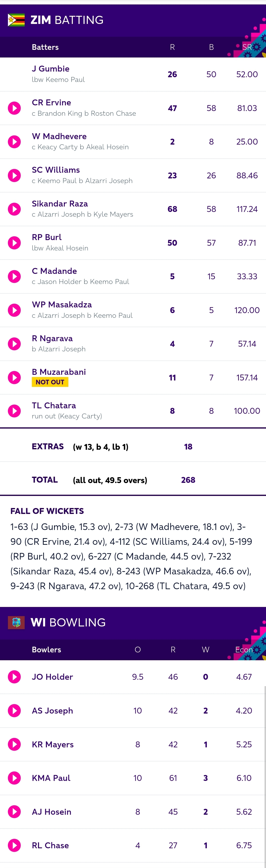Tap the play icon next to RP Burl
The height and width of the screenshot is (868, 266).
click(x=14, y=243)
